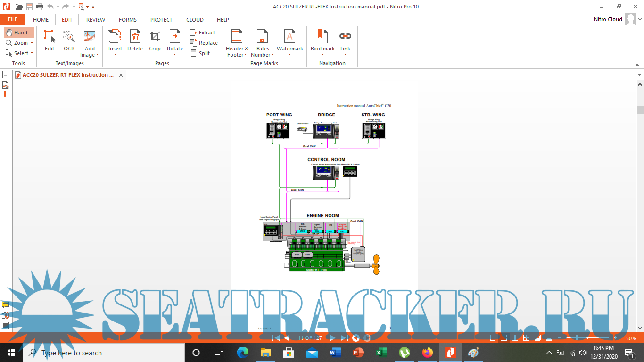Screen dimensions: 644x362
Task: Switch to the PROTECT ribbon tab
Action: point(161,20)
